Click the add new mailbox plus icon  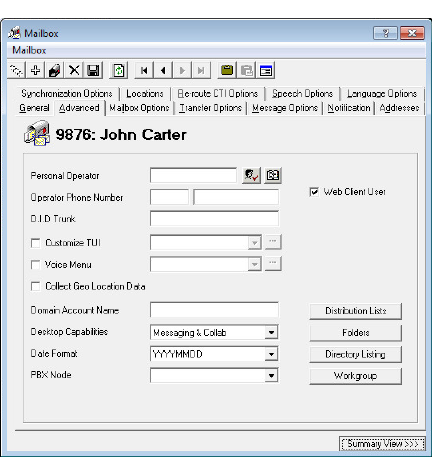point(35,70)
